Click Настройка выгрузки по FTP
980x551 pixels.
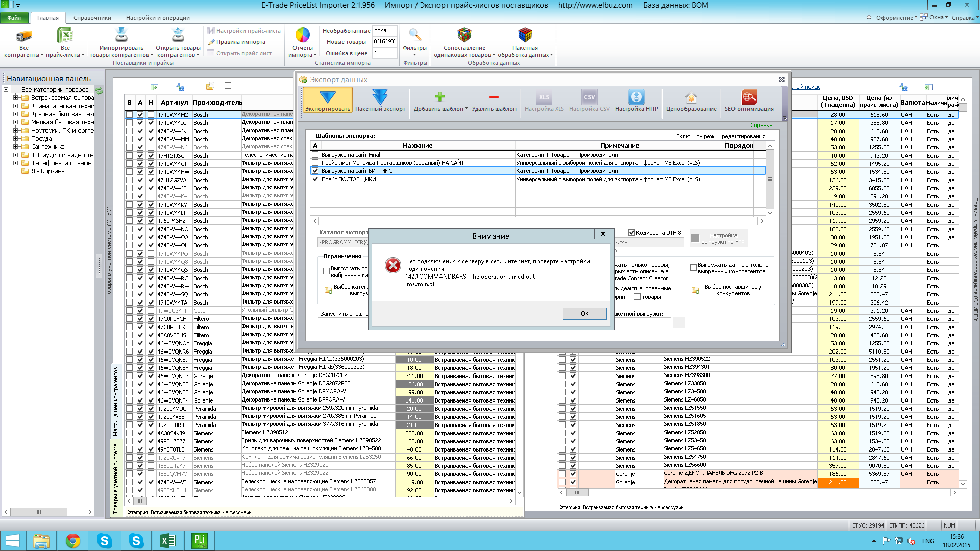pos(719,238)
